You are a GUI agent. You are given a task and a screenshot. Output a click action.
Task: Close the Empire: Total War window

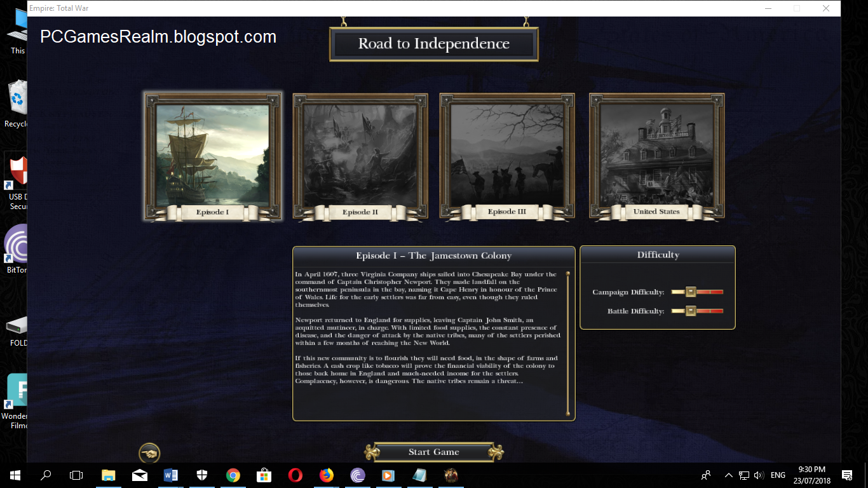(826, 8)
